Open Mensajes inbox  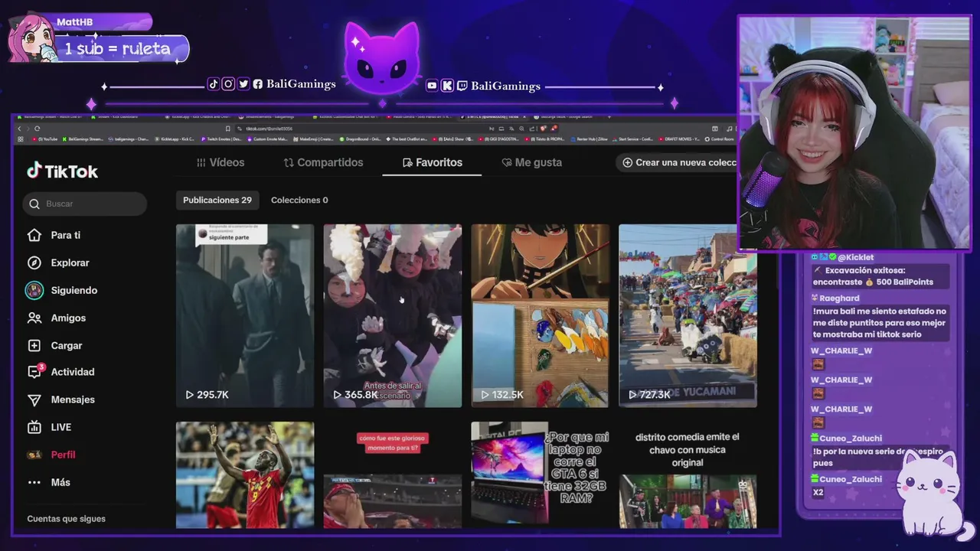pos(61,399)
